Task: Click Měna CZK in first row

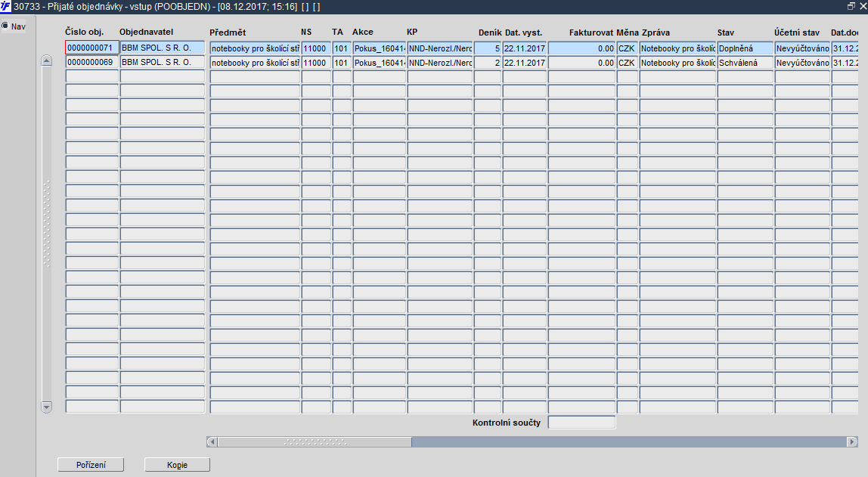Action: [628, 48]
